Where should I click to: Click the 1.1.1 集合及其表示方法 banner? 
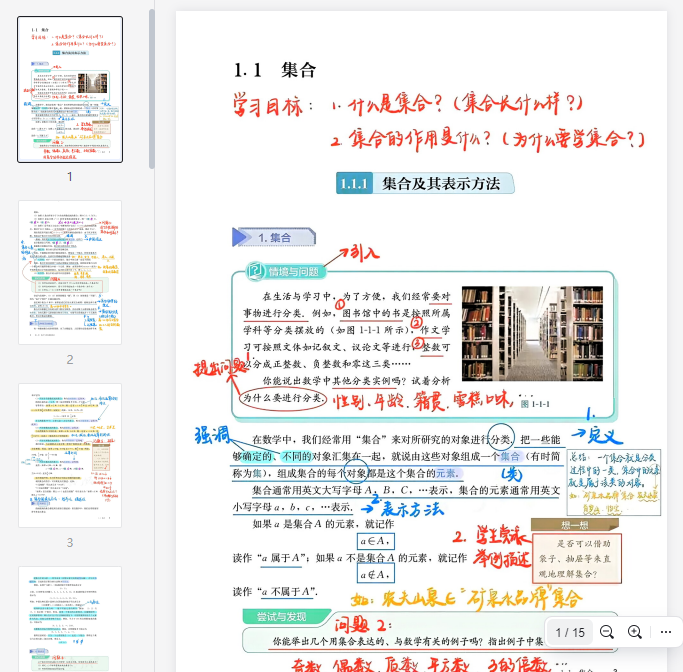pyautogui.click(x=425, y=183)
